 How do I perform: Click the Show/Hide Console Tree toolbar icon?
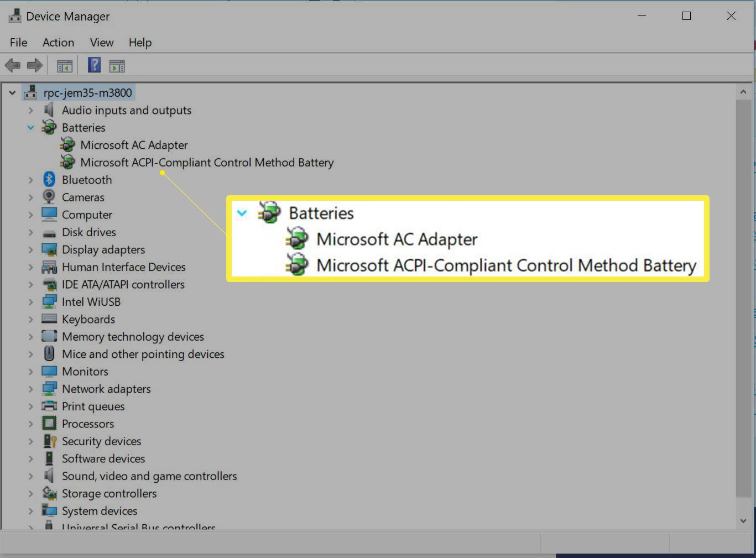point(65,66)
